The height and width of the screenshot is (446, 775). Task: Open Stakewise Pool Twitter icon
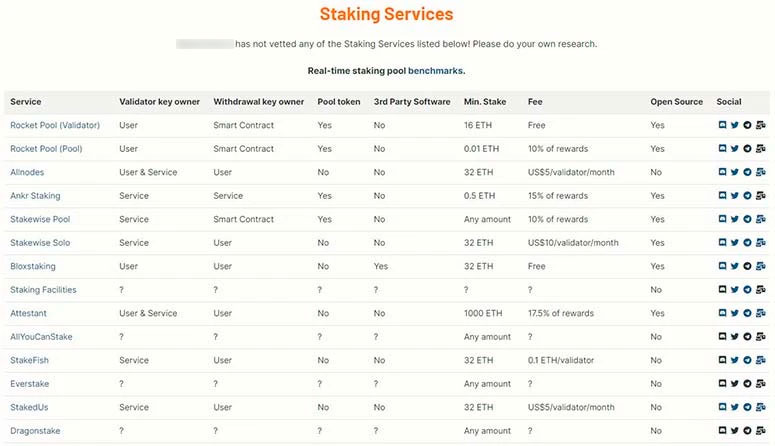click(x=735, y=220)
